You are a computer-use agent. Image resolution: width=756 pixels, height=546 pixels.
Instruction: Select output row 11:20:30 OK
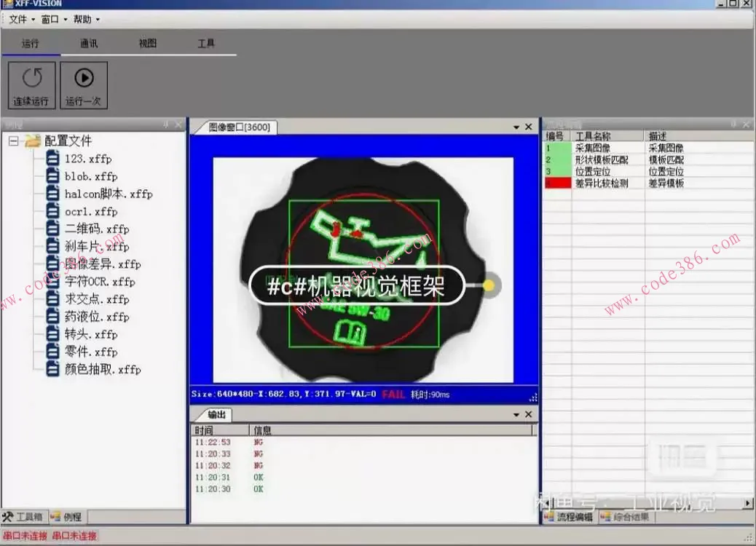coord(364,489)
